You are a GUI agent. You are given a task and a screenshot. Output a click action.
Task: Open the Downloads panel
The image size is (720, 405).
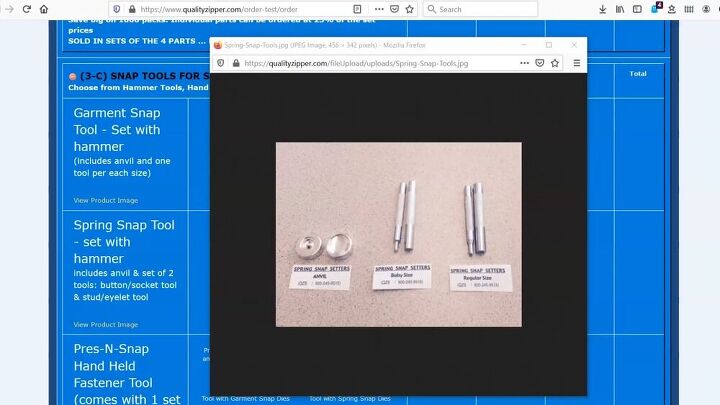602,9
